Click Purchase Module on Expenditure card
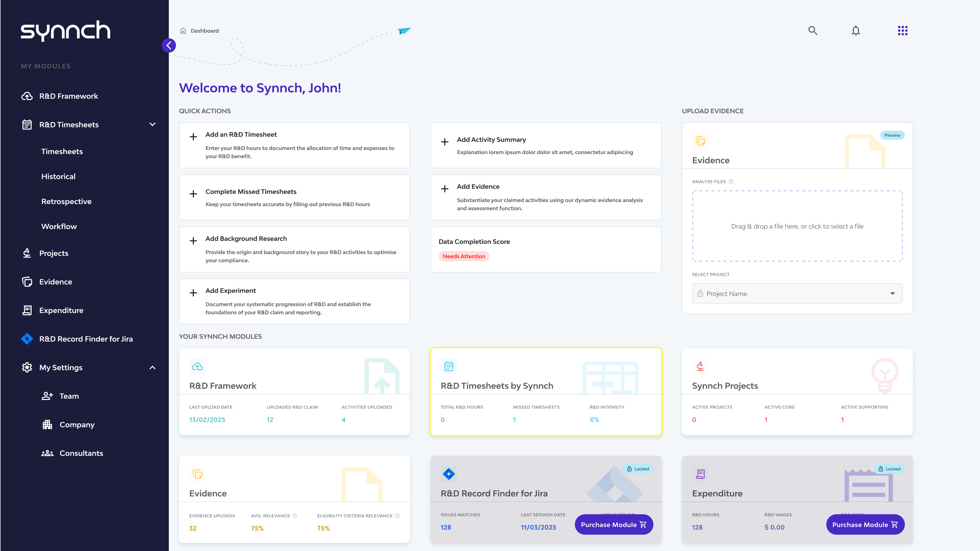The width and height of the screenshot is (980, 551). (x=865, y=524)
